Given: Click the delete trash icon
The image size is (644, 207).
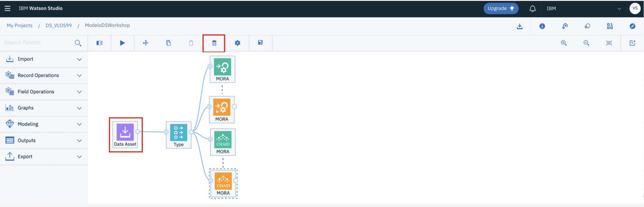Looking at the screenshot, I should pos(214,43).
